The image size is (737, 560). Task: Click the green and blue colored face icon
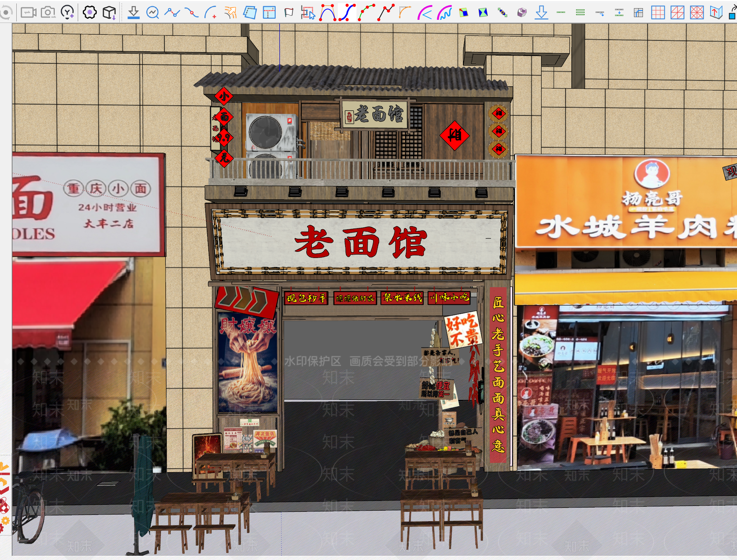[464, 12]
